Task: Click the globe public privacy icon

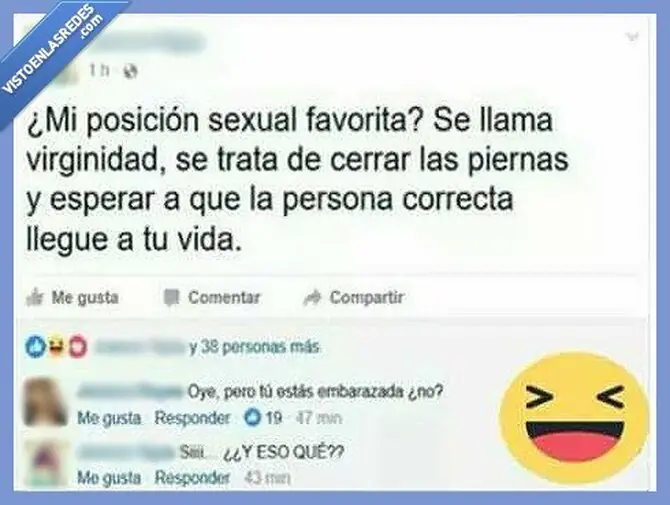Action: click(131, 71)
